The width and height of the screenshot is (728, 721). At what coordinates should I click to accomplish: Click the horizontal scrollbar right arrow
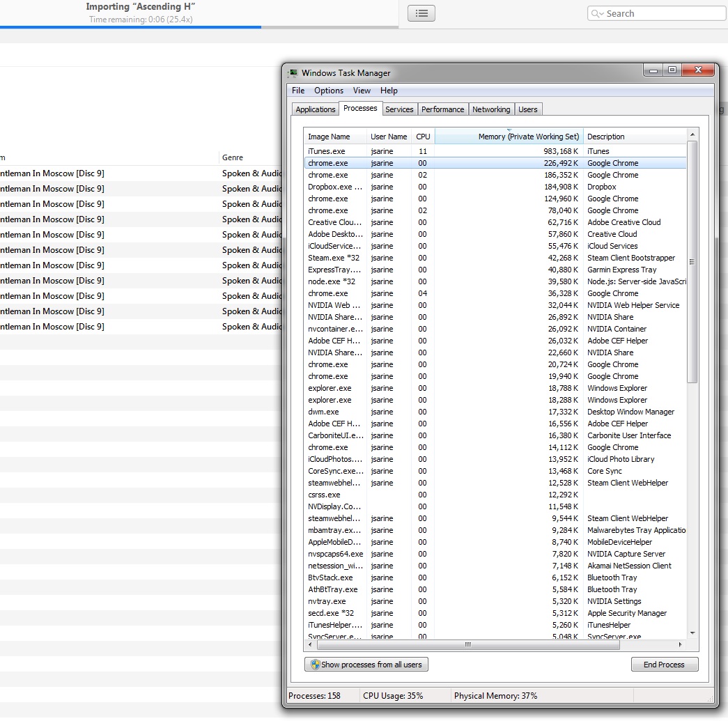[x=680, y=644]
